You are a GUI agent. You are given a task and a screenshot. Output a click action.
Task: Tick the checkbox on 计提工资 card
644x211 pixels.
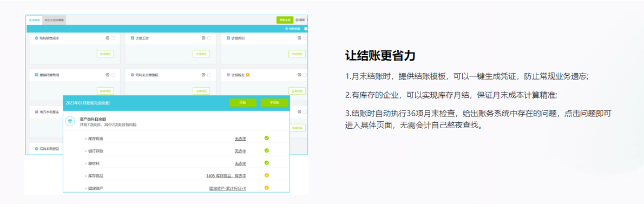[x=209, y=38]
